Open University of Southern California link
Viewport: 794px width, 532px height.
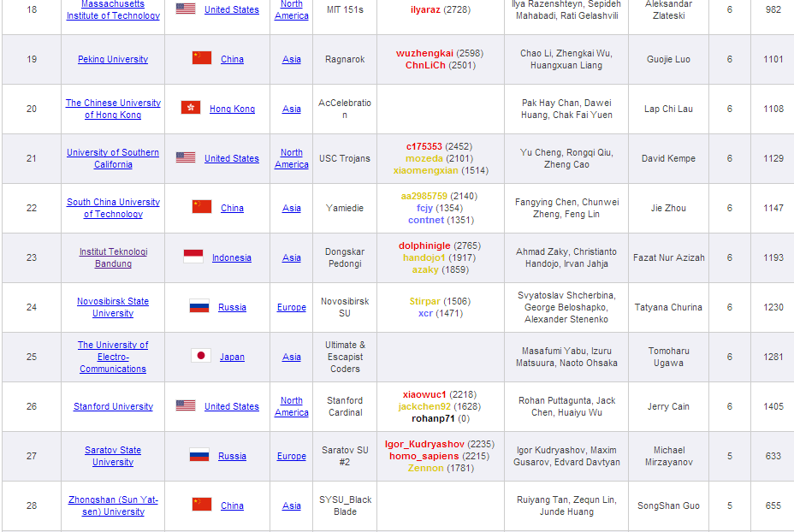point(113,158)
